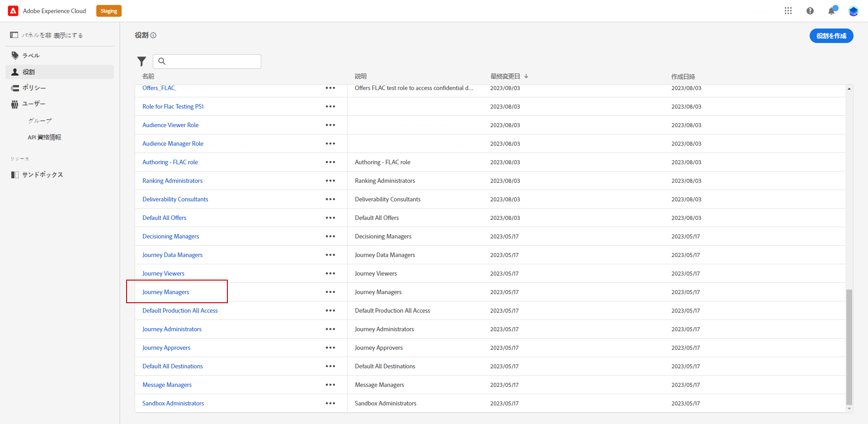The height and width of the screenshot is (424, 868).
Task: Click the 役割を作成 button
Action: (831, 36)
